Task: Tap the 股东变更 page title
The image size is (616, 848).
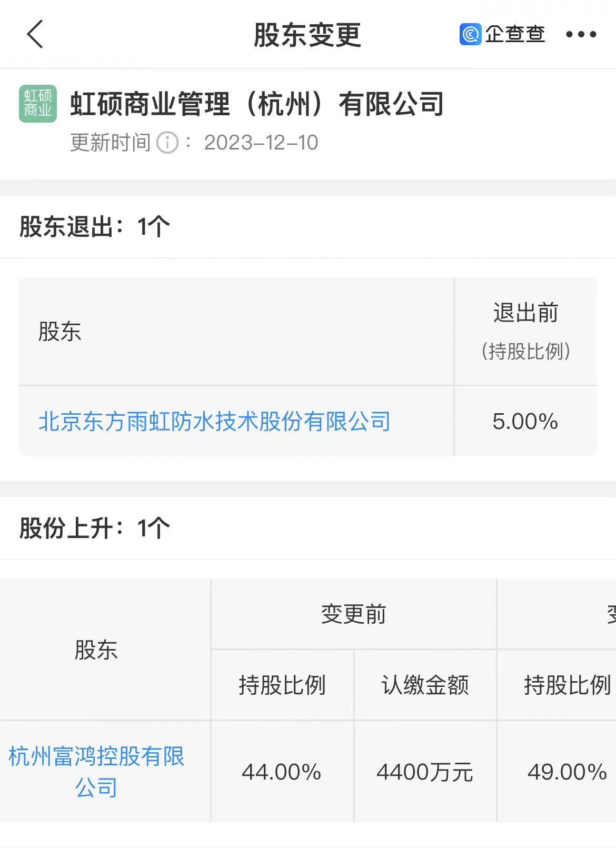Action: 307,35
